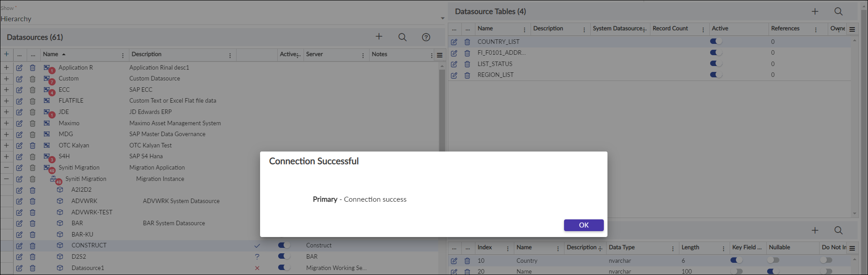This screenshot has width=868, height=275.
Task: Toggle Active for LIST_STATUS table
Action: (x=716, y=63)
